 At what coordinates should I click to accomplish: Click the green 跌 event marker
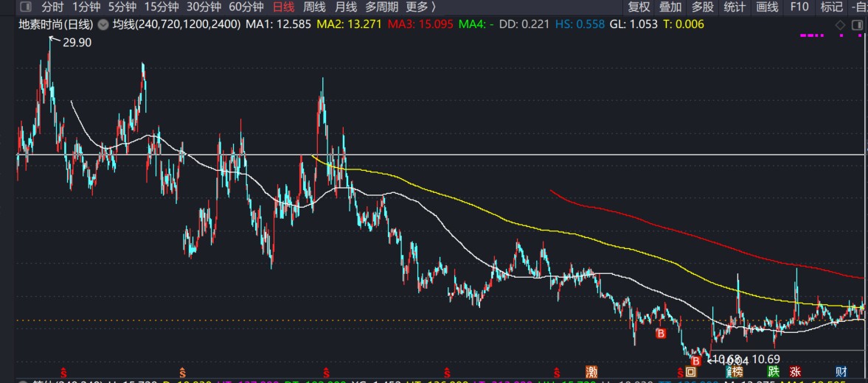tap(774, 371)
